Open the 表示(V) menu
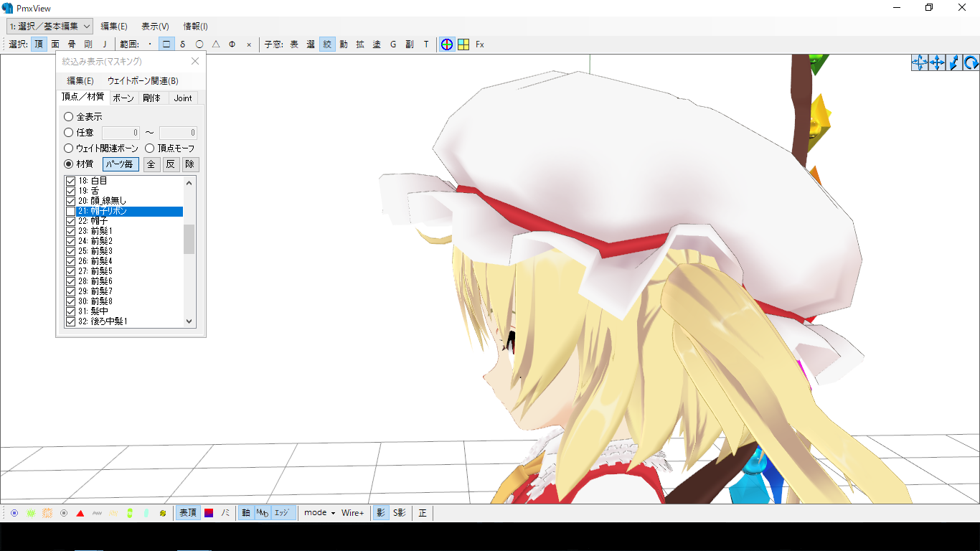This screenshot has height=551, width=980. coord(155,26)
